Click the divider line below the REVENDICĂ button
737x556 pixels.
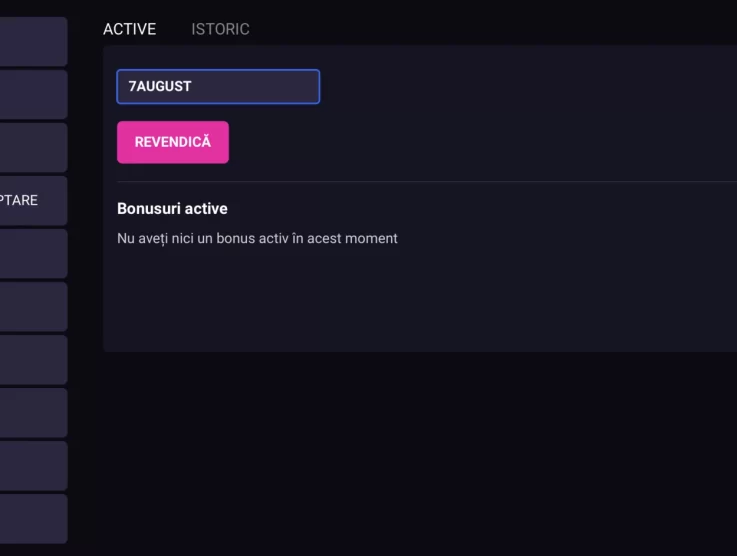point(427,181)
